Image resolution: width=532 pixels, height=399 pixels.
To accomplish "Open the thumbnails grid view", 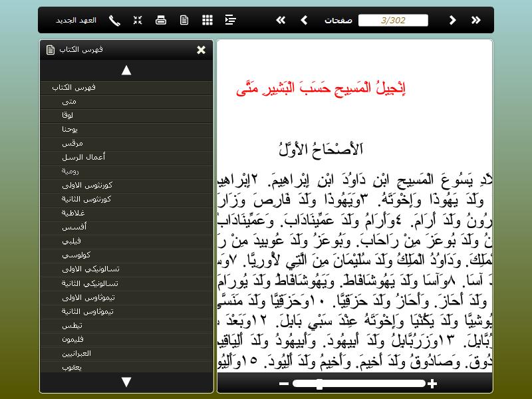I will [207, 20].
